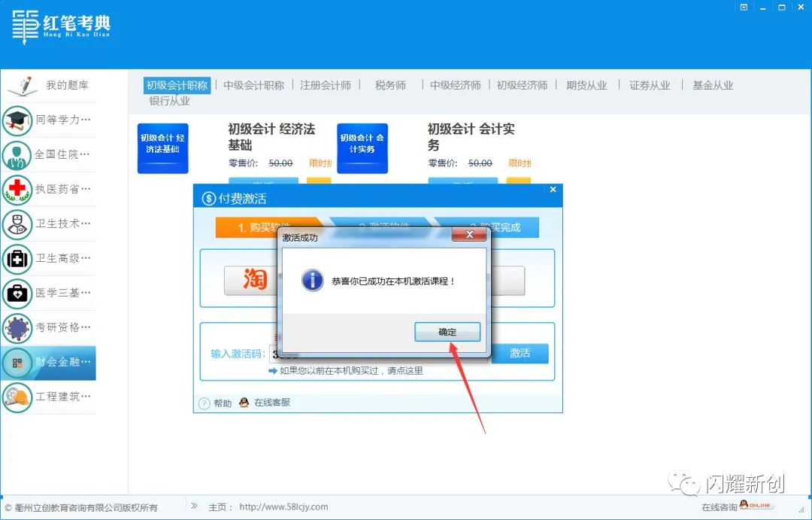This screenshot has width=812, height=520.
Task: Click the 在线咨询 QQ online icon
Action: click(x=755, y=505)
